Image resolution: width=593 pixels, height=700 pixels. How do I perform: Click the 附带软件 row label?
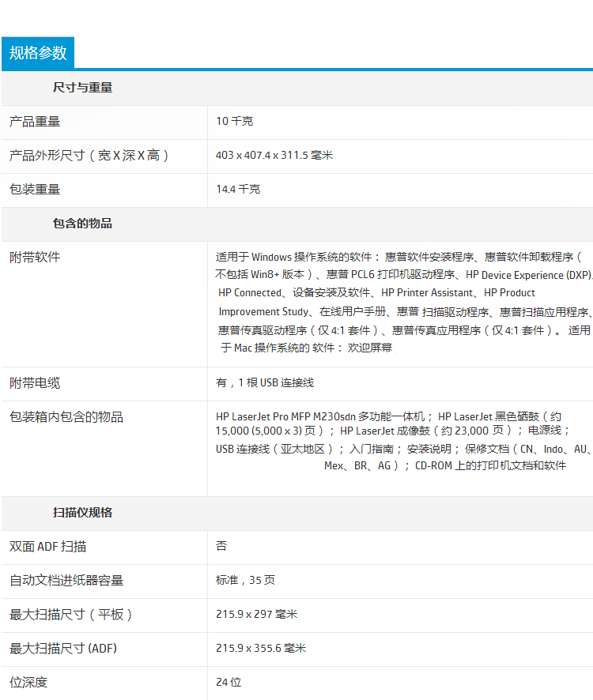coord(35,257)
